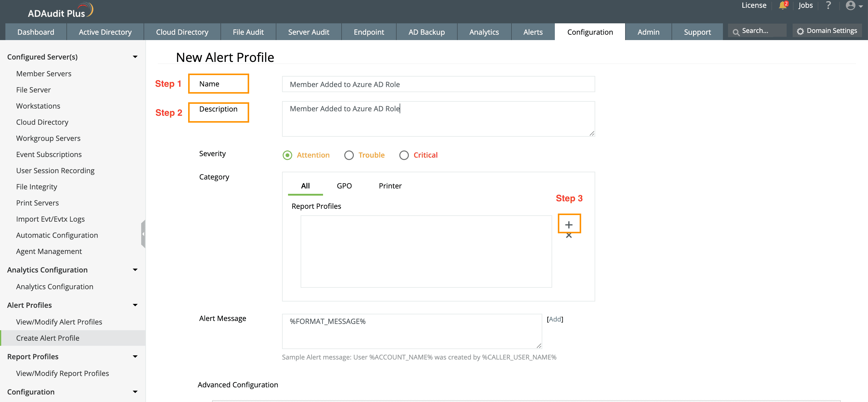This screenshot has width=868, height=402.
Task: Select the Attention severity radio button
Action: [x=287, y=155]
